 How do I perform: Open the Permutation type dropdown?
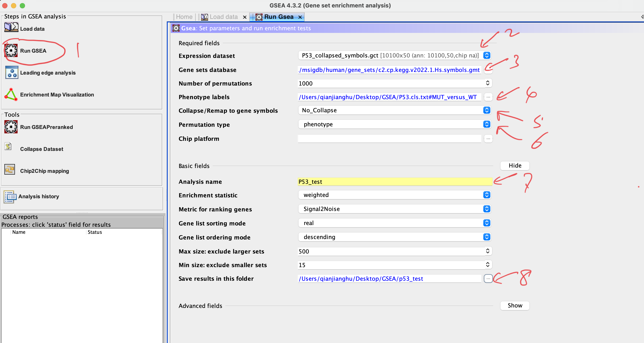click(x=486, y=124)
